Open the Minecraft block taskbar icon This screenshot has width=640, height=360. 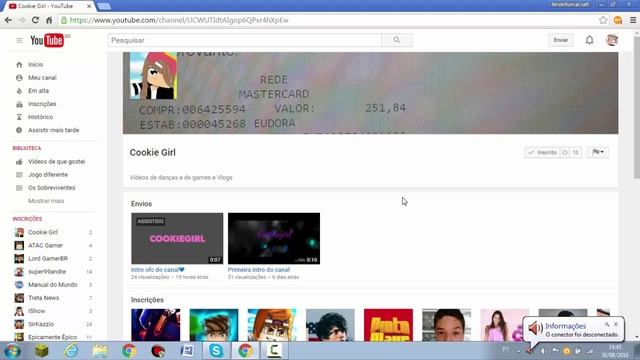coord(42,351)
